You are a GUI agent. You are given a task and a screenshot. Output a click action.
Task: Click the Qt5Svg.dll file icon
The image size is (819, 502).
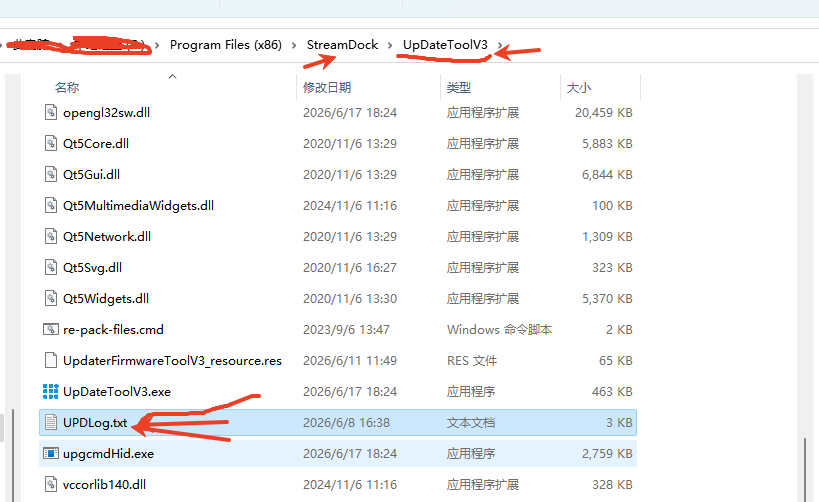(x=51, y=267)
